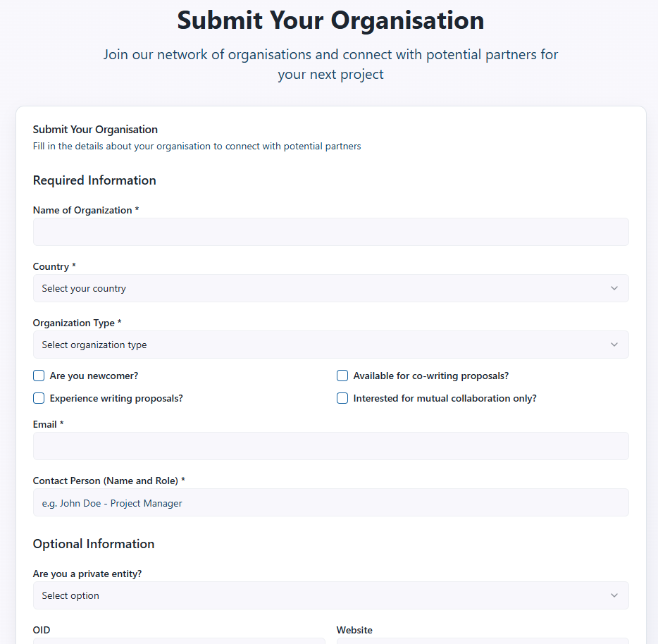This screenshot has width=658, height=644.
Task: Click the Organization Type chevron icon
Action: (x=614, y=345)
